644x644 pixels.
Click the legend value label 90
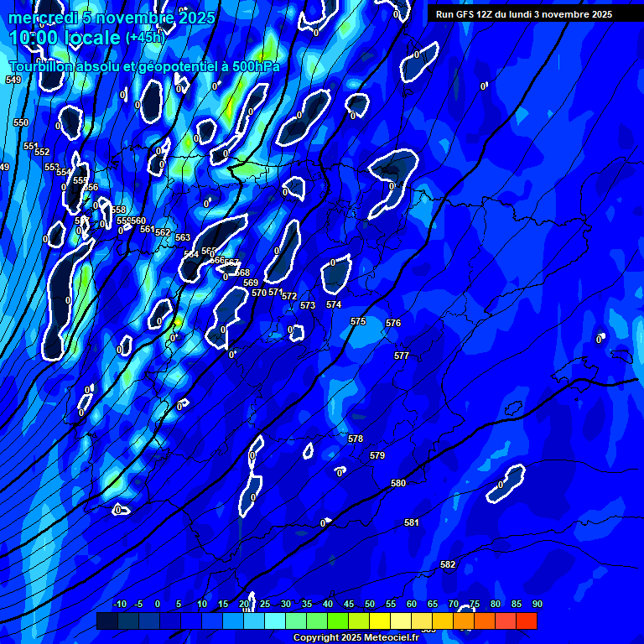coord(537,605)
